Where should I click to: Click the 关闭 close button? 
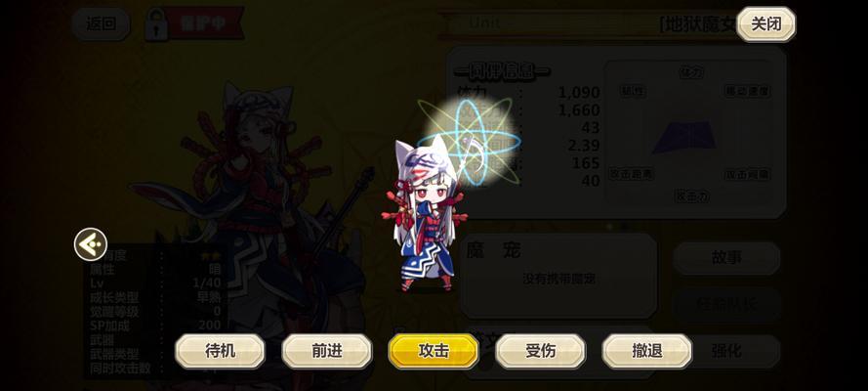(x=766, y=23)
